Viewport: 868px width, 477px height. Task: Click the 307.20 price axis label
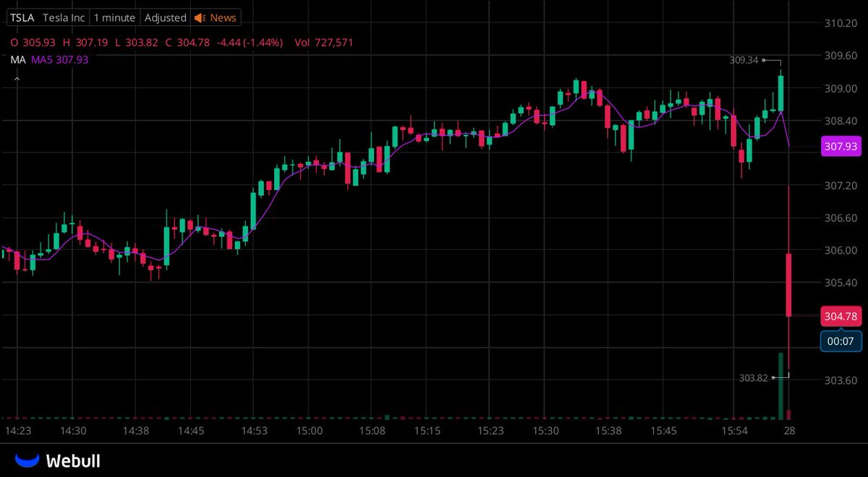click(x=841, y=186)
